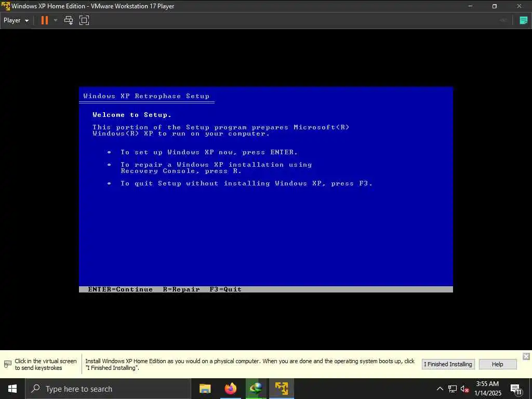Expand the power options dropdown arrow
This screenshot has width=532, height=399.
click(x=56, y=20)
